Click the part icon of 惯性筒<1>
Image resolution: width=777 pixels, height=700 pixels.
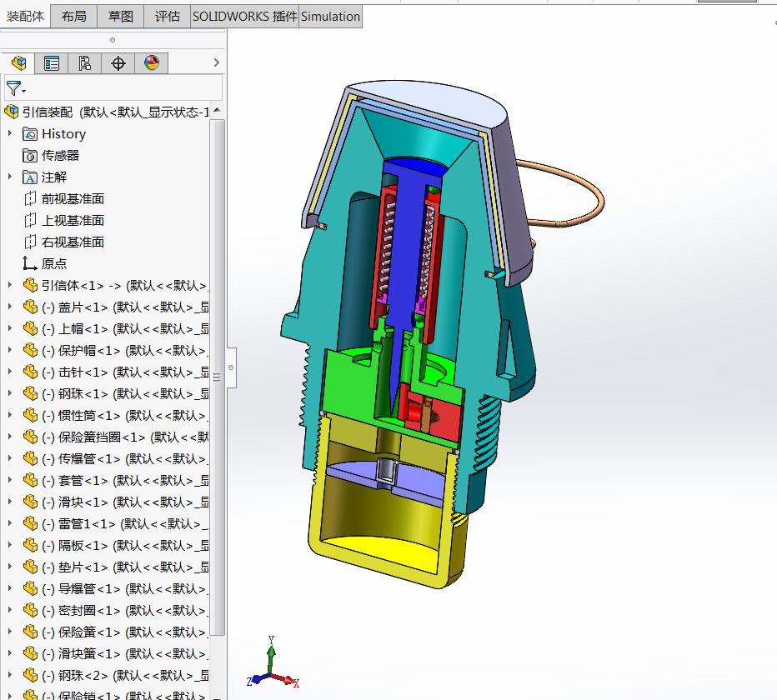(x=30, y=415)
